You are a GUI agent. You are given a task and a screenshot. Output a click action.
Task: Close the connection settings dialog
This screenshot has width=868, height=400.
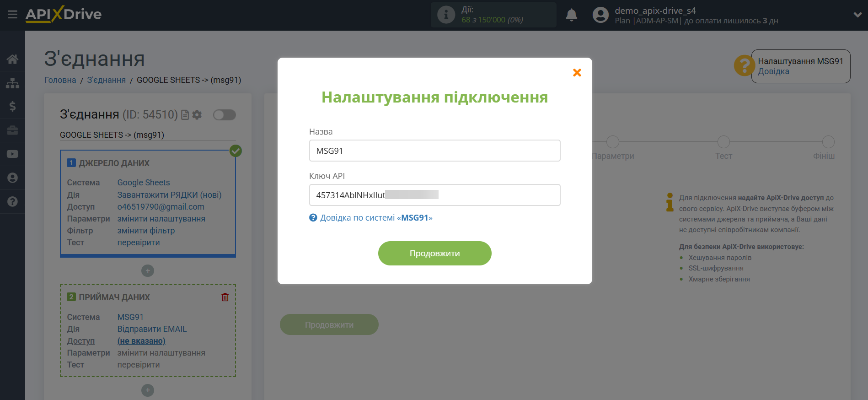coord(577,72)
